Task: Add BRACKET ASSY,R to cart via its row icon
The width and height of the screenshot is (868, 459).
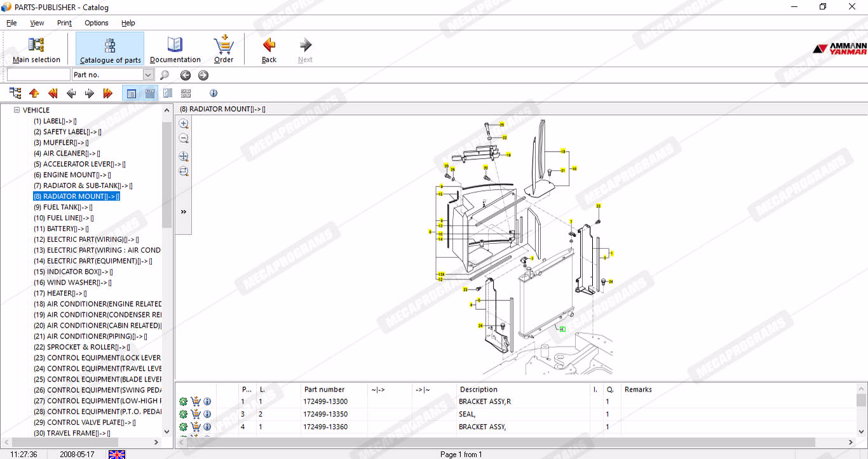Action: tap(196, 401)
